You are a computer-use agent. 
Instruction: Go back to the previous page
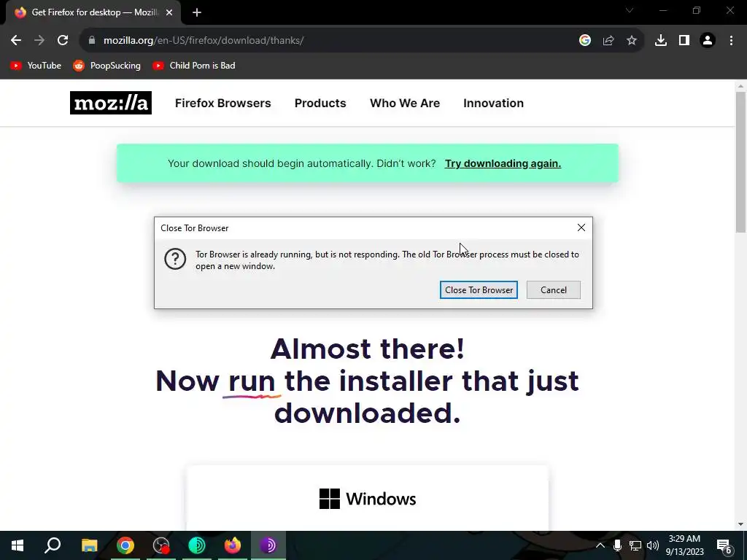click(x=16, y=41)
